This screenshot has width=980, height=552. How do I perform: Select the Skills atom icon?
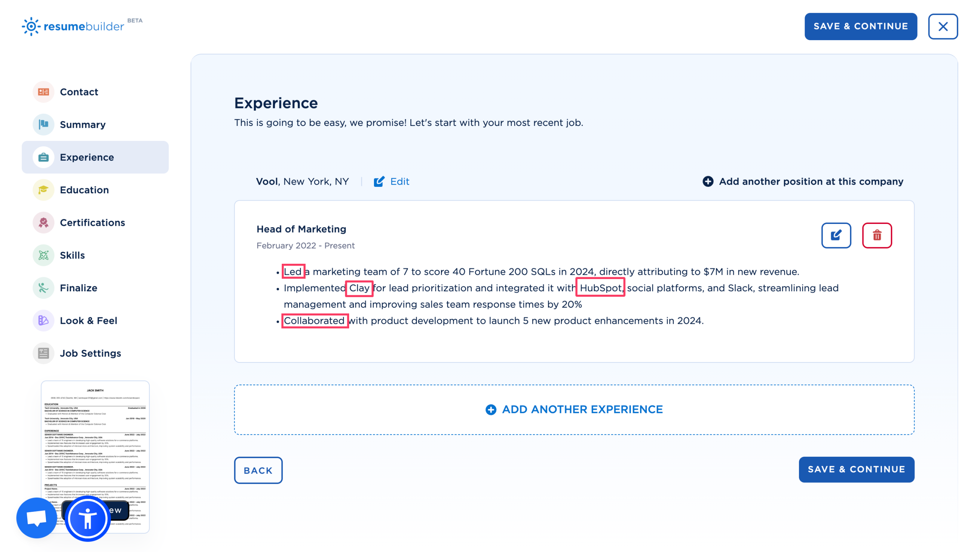[43, 255]
